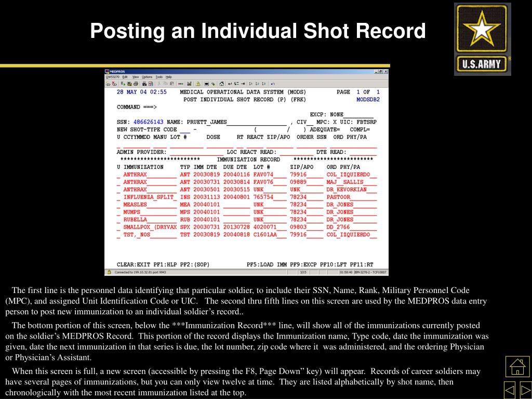Click the UIC value FBTSRP
532x399 pixels.
tap(366, 122)
